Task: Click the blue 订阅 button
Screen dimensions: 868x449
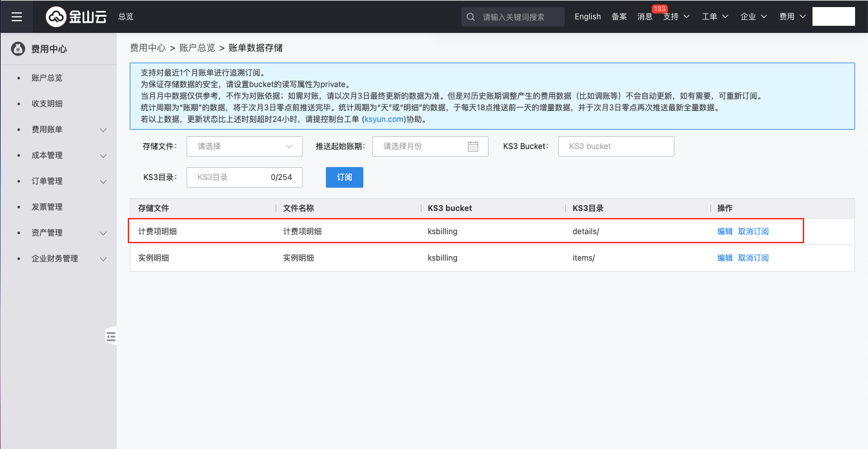Action: tap(344, 177)
